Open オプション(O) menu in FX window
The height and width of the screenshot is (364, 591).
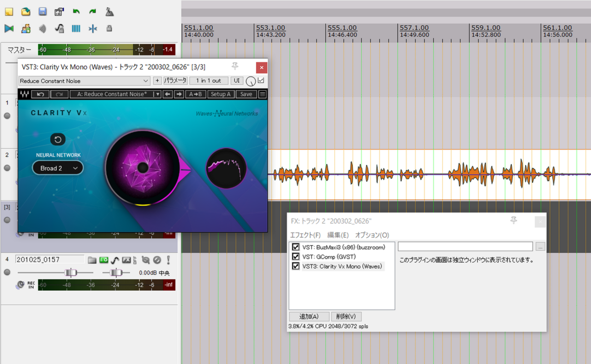coord(372,235)
